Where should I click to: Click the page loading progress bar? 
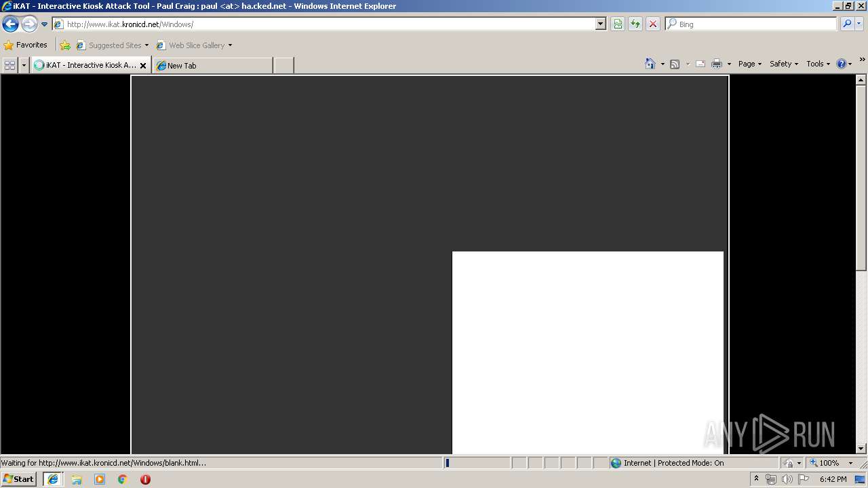(477, 463)
